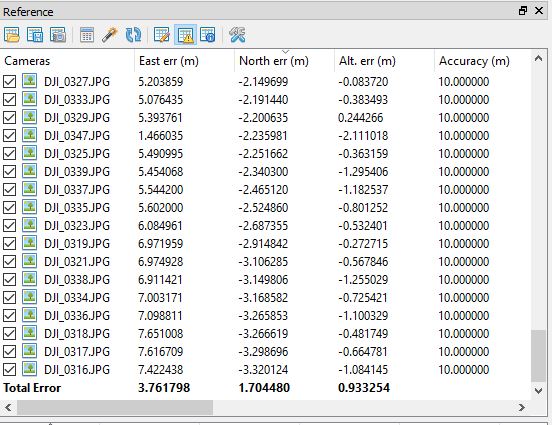Click the photo icon for DJI_0338.JPG

[30, 279]
